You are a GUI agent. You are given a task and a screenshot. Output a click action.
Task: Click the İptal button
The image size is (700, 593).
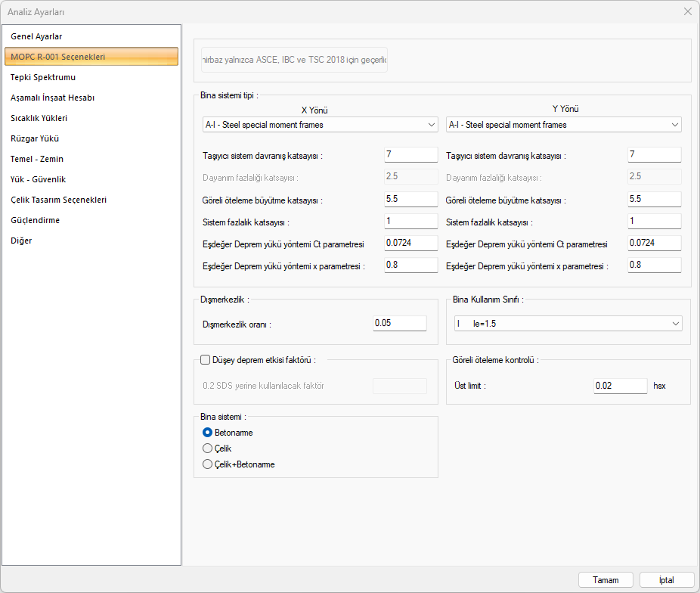pos(666,580)
